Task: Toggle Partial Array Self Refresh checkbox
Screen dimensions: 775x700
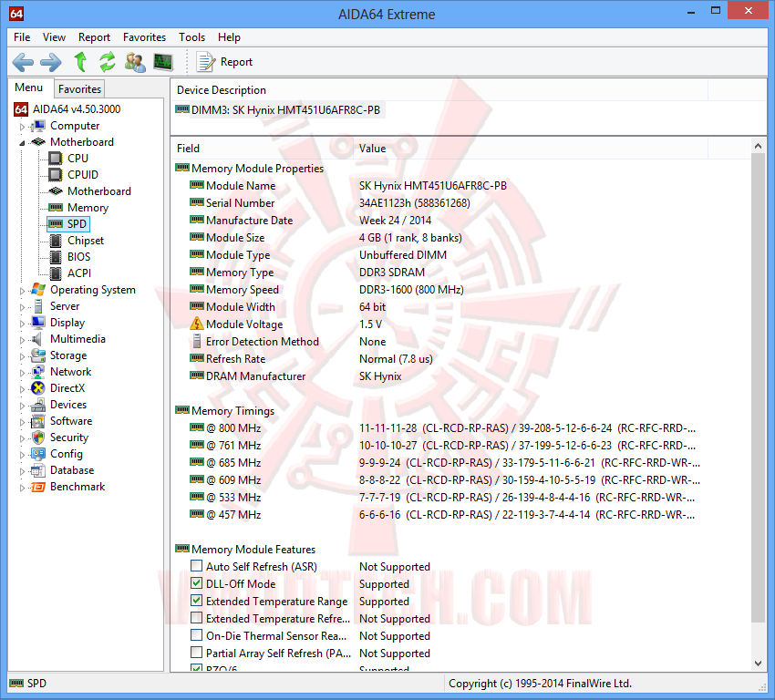Action: 196,652
